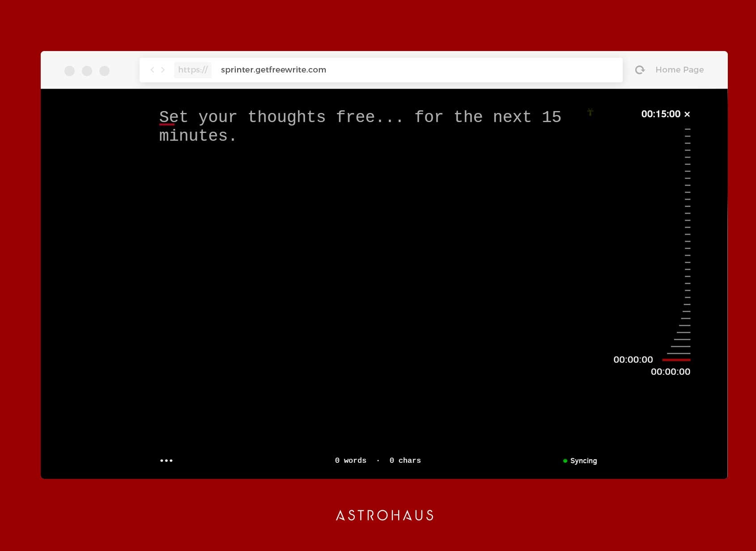Click the small dim icon beside the timer
Image resolution: width=756 pixels, height=551 pixels.
coord(590,112)
